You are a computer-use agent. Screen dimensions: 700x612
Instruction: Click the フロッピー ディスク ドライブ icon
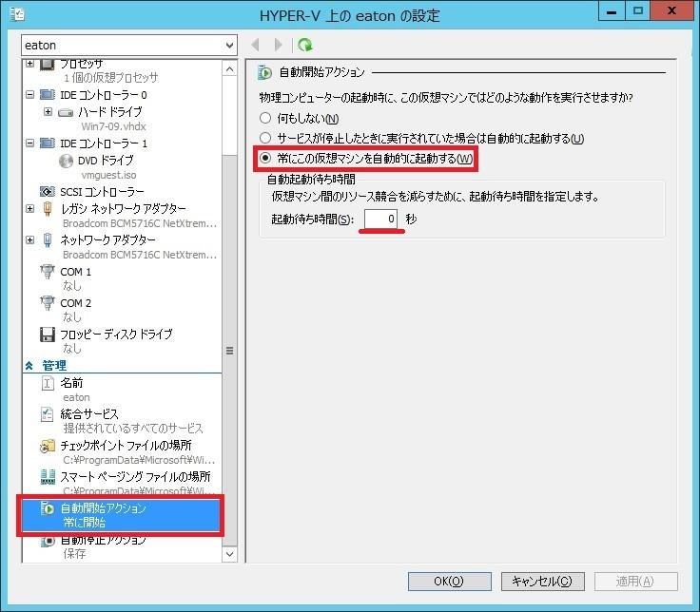[48, 335]
